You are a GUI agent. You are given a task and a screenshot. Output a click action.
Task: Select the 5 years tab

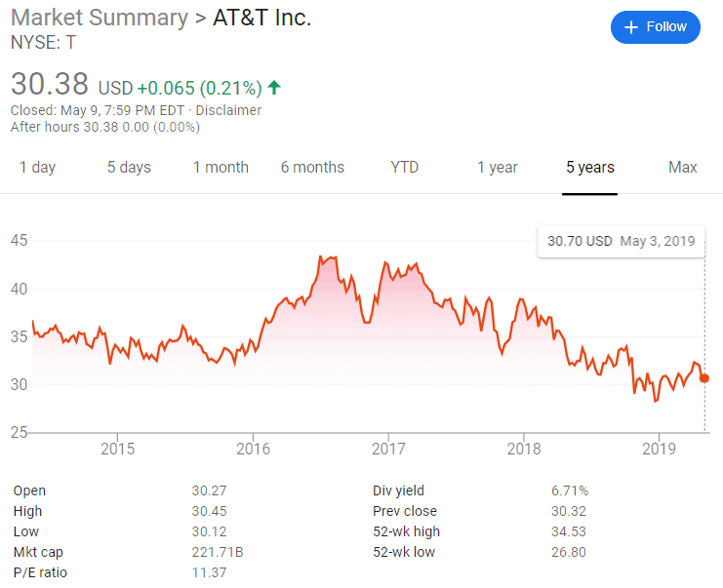(x=590, y=168)
